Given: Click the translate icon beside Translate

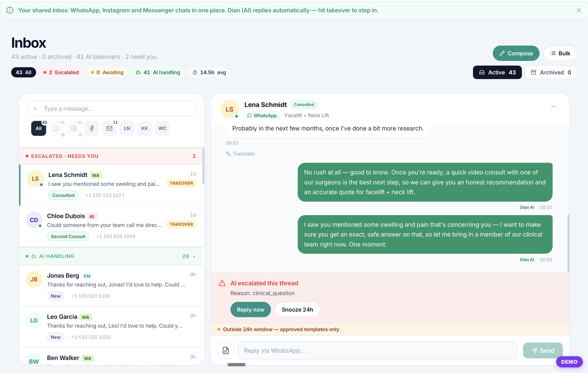Looking at the screenshot, I should tap(228, 154).
